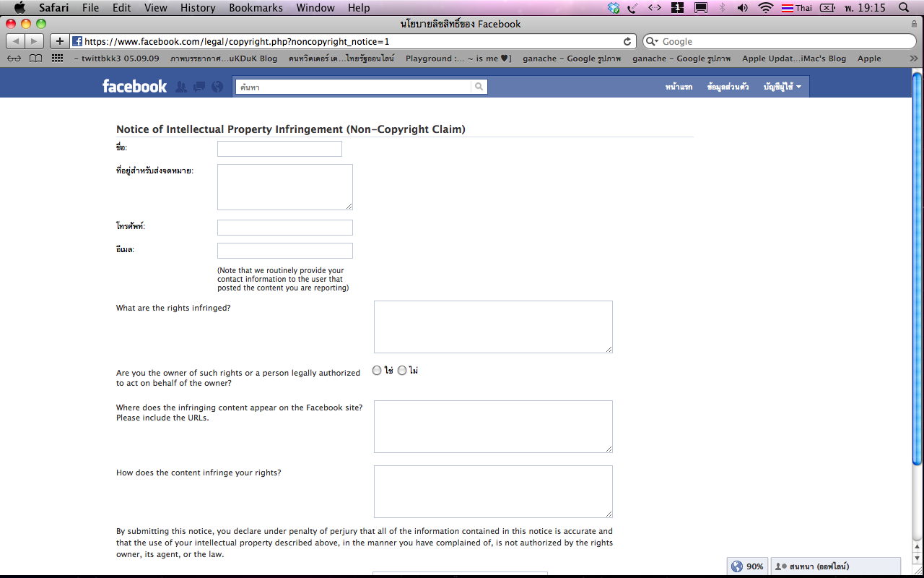Viewport: 924px width, 578px height.
Task: Open Facebook messages icon
Action: pos(199,87)
